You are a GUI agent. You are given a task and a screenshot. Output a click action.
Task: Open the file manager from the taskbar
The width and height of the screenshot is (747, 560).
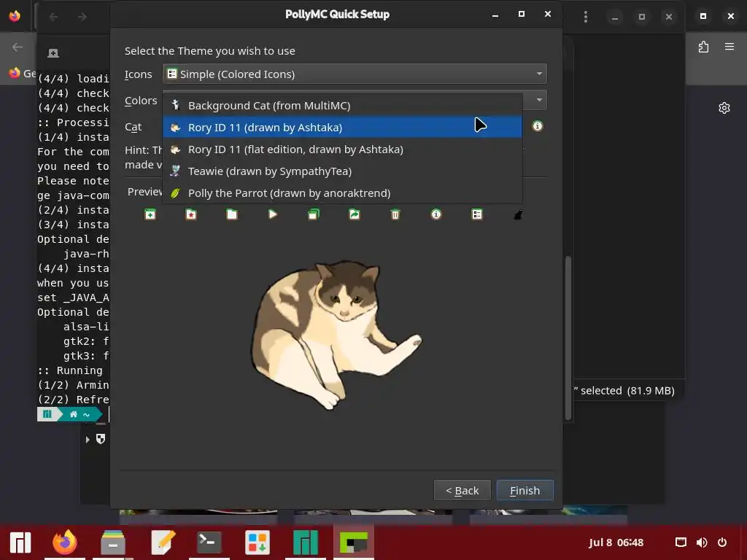click(x=113, y=542)
